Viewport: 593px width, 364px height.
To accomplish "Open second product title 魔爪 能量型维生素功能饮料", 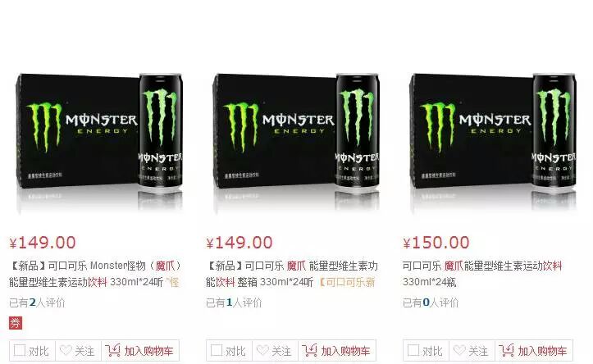I will [x=292, y=274].
